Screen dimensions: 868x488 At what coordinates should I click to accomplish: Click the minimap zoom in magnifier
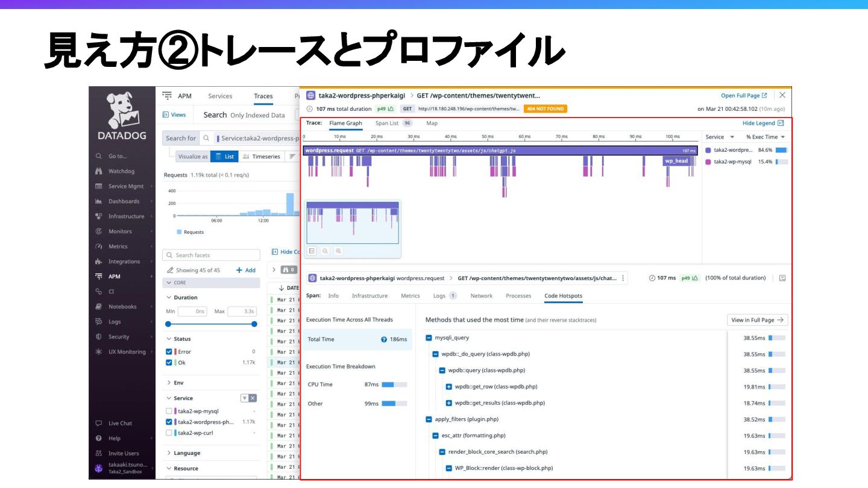click(x=339, y=251)
